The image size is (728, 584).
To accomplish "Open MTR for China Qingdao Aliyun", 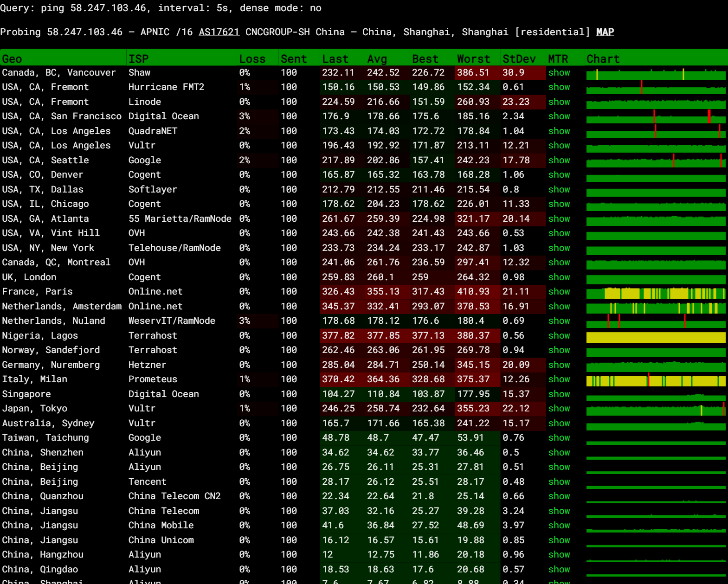I will click(x=559, y=570).
